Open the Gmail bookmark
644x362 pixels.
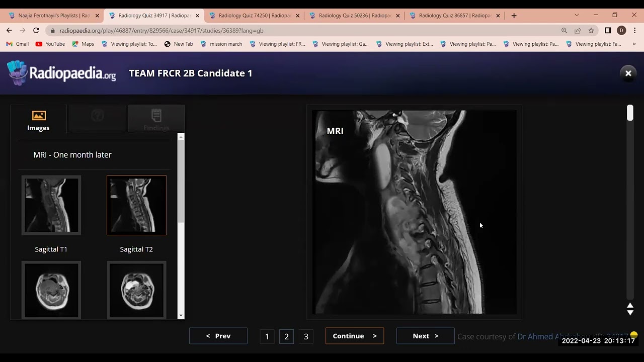coord(18,44)
